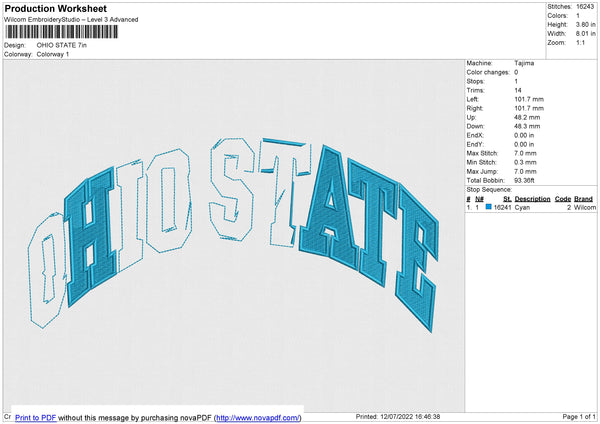
Task: Click the Code column header
Action: [563, 199]
